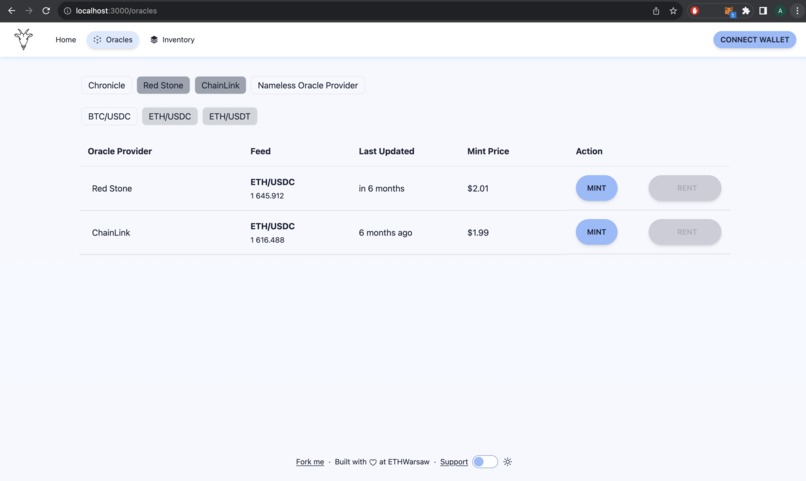The image size is (806, 481).
Task: Open the Home nav item
Action: [x=66, y=40]
